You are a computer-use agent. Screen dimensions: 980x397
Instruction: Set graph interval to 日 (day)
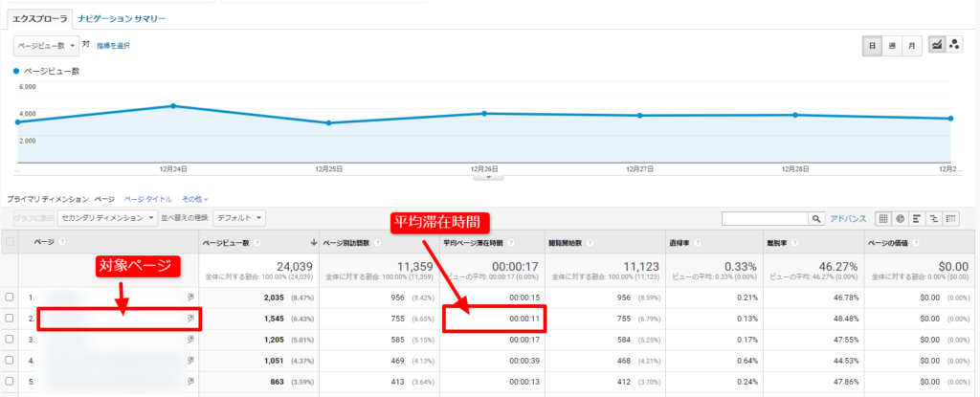pos(872,46)
